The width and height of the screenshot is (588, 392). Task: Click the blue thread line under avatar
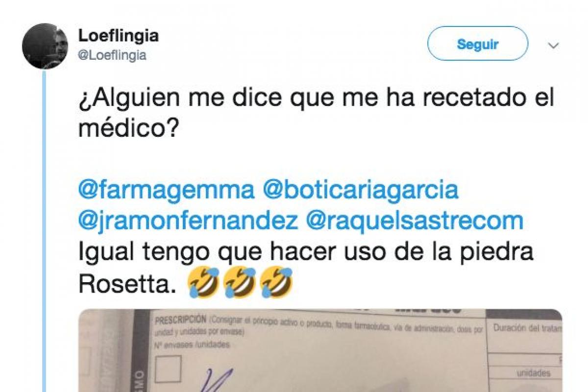tap(44, 230)
